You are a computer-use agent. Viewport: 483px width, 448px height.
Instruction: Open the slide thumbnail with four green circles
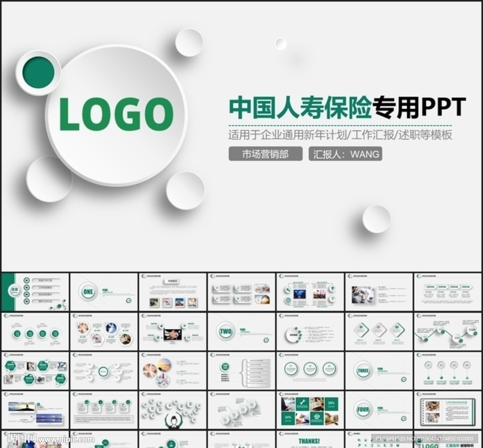[x=35, y=331]
